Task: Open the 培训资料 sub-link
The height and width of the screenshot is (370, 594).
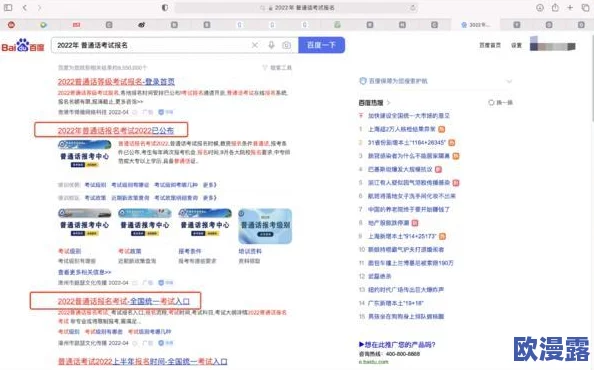Action: [250, 251]
